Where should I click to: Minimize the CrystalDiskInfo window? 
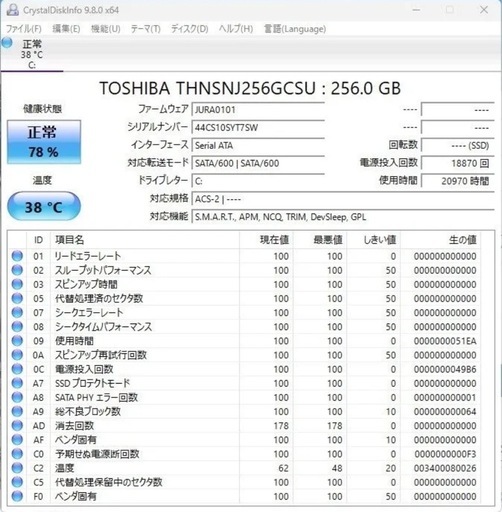[x=416, y=10]
